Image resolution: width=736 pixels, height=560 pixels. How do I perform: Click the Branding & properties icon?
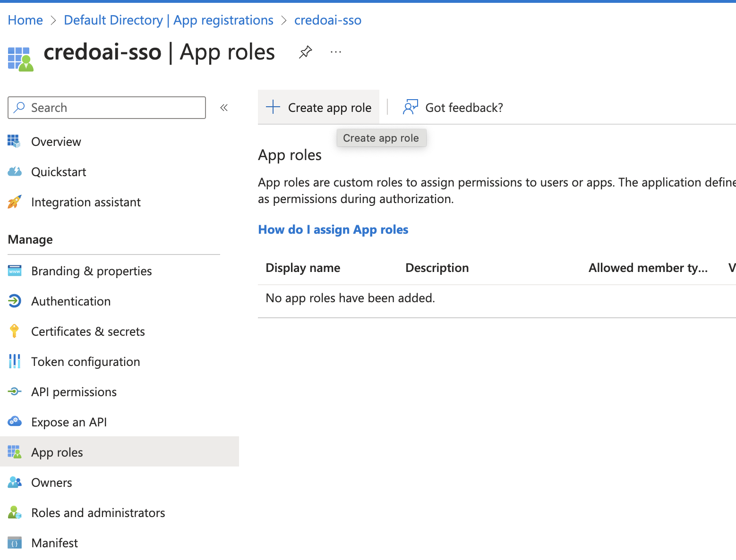(15, 271)
